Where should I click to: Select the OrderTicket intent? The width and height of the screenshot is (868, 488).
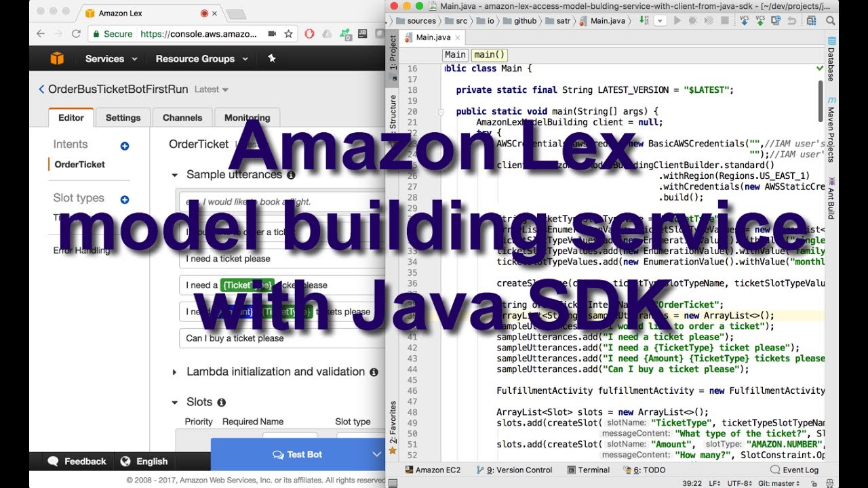click(80, 164)
